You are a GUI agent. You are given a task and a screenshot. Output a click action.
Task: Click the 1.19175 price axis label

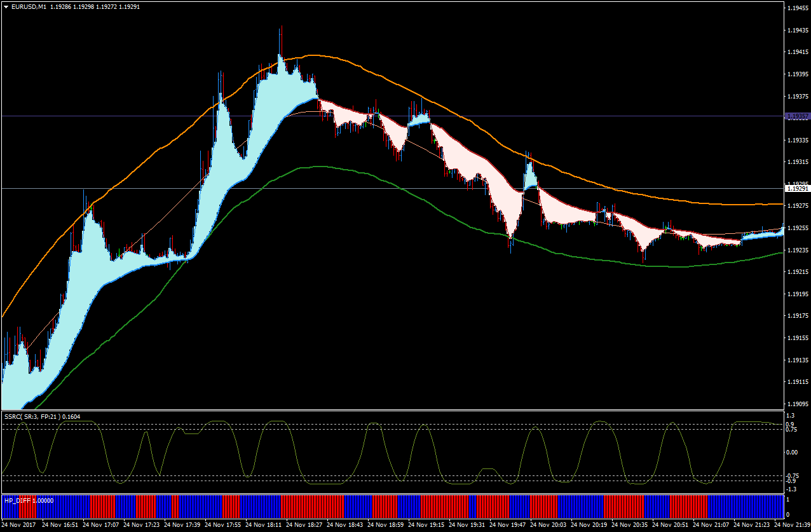pos(798,316)
